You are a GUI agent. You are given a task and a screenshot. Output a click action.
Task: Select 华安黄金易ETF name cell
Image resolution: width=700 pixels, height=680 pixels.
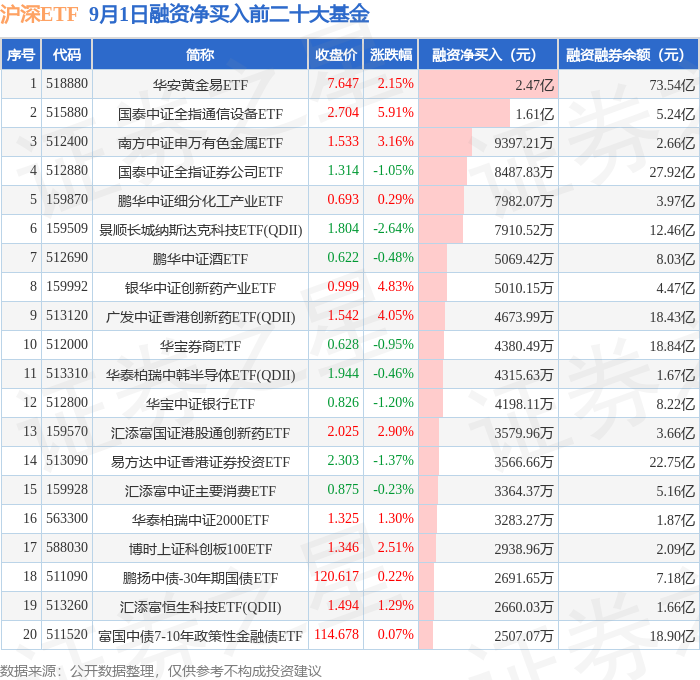click(x=200, y=84)
